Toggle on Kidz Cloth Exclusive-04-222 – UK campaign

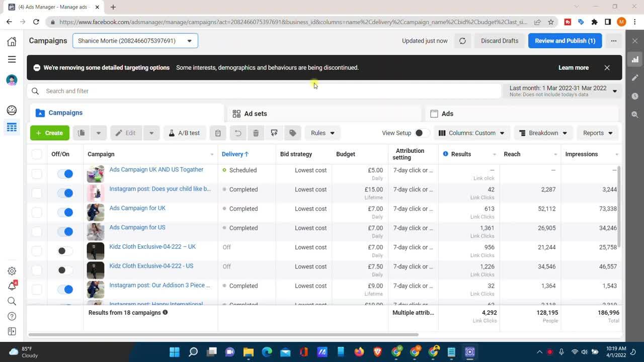pos(65,251)
